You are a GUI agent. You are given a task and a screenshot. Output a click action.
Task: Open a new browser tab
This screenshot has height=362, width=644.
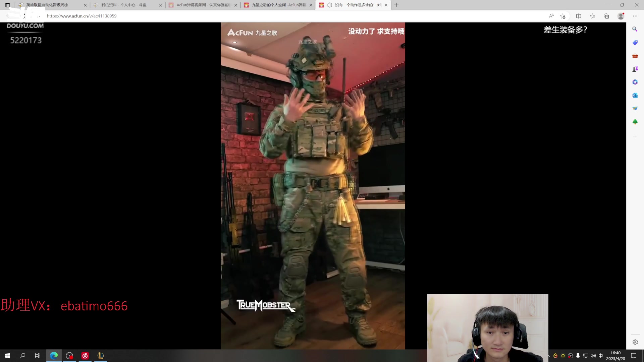coord(396,5)
